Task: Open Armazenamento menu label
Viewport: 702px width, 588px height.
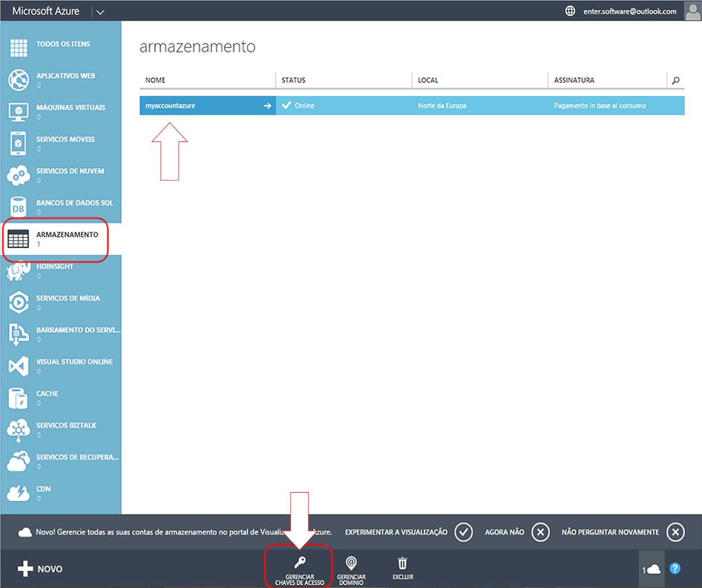Action: (x=67, y=234)
